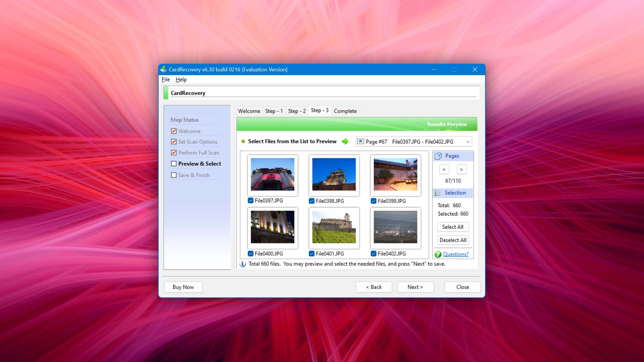Go to the previous page with < button
Viewport: 644px width, 362px height.
tap(444, 169)
